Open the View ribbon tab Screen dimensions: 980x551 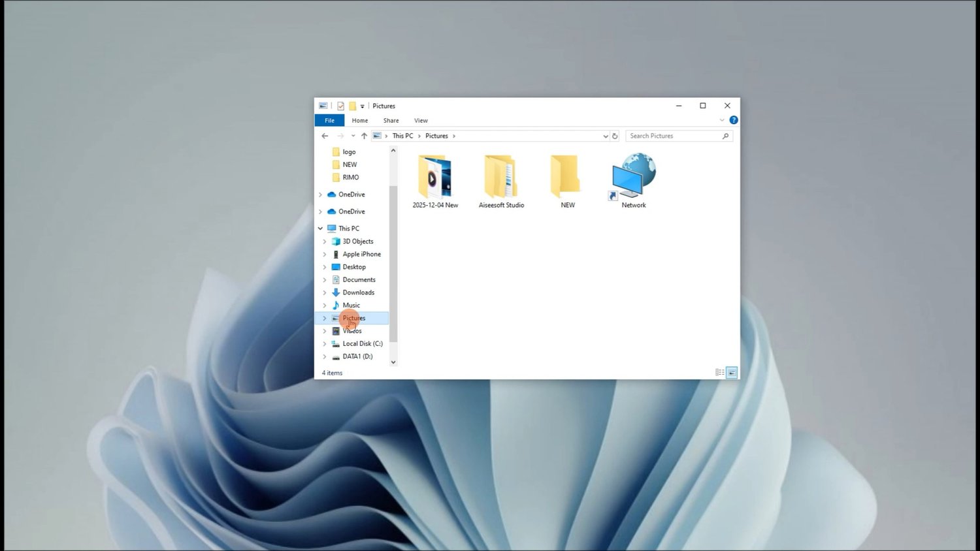pyautogui.click(x=421, y=120)
